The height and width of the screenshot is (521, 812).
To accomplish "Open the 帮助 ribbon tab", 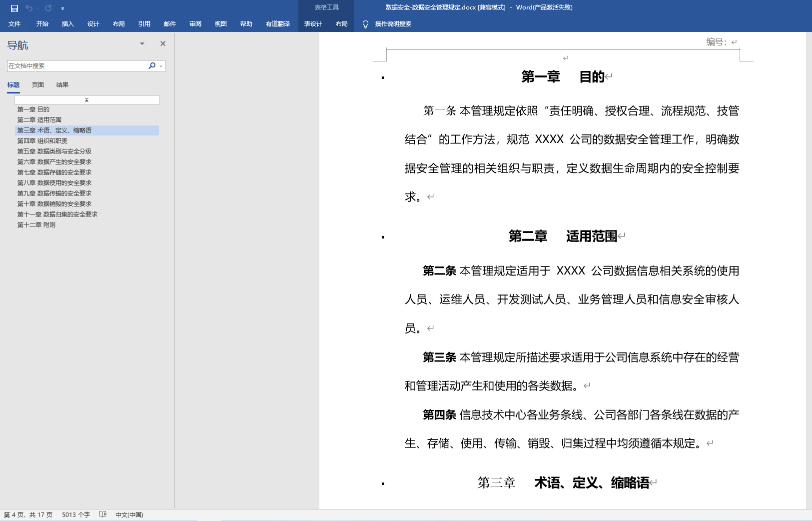I will (x=246, y=24).
